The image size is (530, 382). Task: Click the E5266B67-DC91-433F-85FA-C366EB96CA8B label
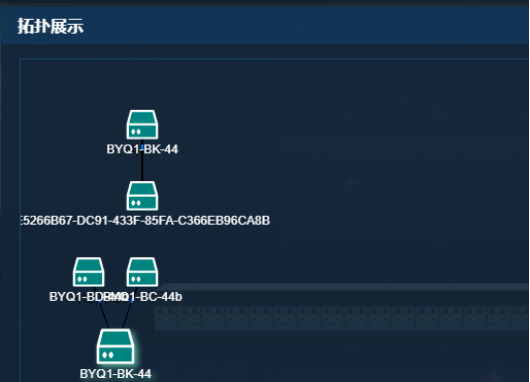pos(145,220)
